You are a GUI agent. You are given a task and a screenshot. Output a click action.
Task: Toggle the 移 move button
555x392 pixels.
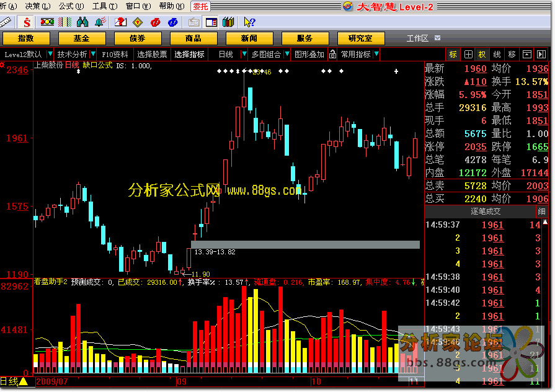point(512,54)
